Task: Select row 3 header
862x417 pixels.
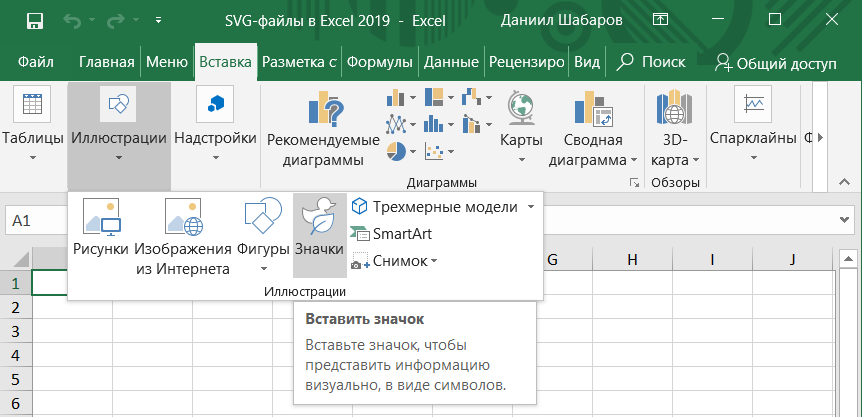Action: point(16,331)
